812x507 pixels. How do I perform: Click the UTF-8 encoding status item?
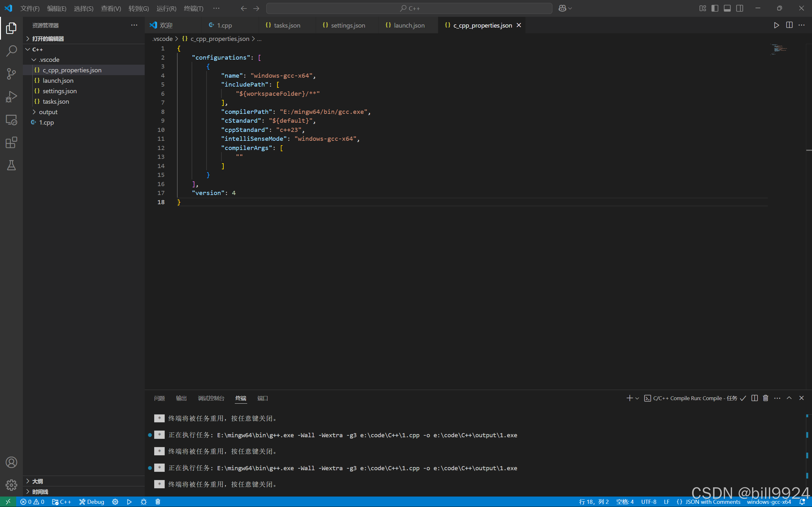tap(648, 502)
